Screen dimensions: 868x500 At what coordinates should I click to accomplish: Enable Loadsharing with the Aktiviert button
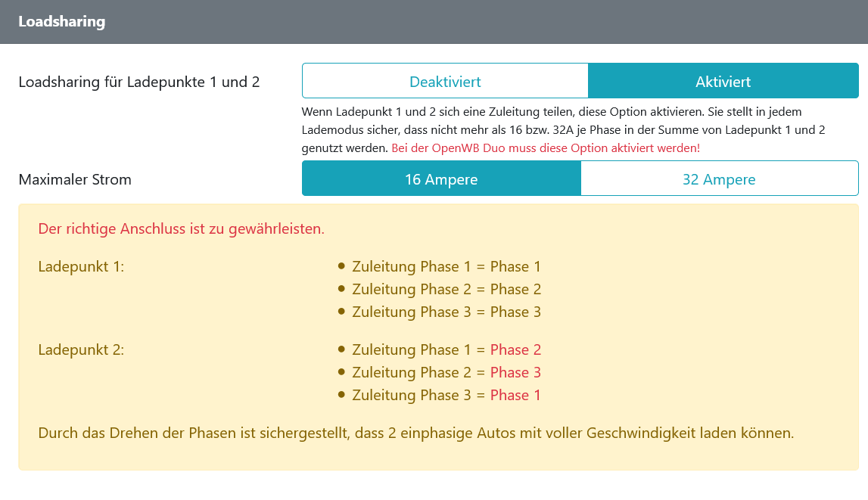(x=723, y=82)
